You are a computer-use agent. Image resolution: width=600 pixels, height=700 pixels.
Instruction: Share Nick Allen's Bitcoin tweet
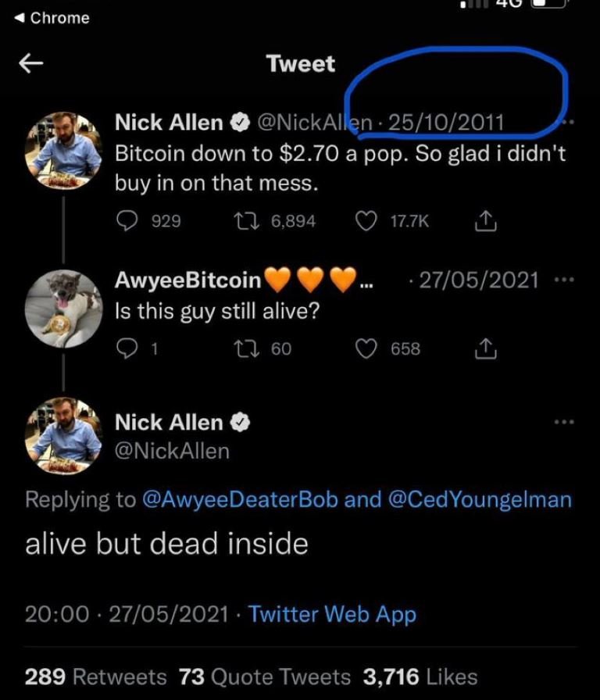tap(486, 220)
